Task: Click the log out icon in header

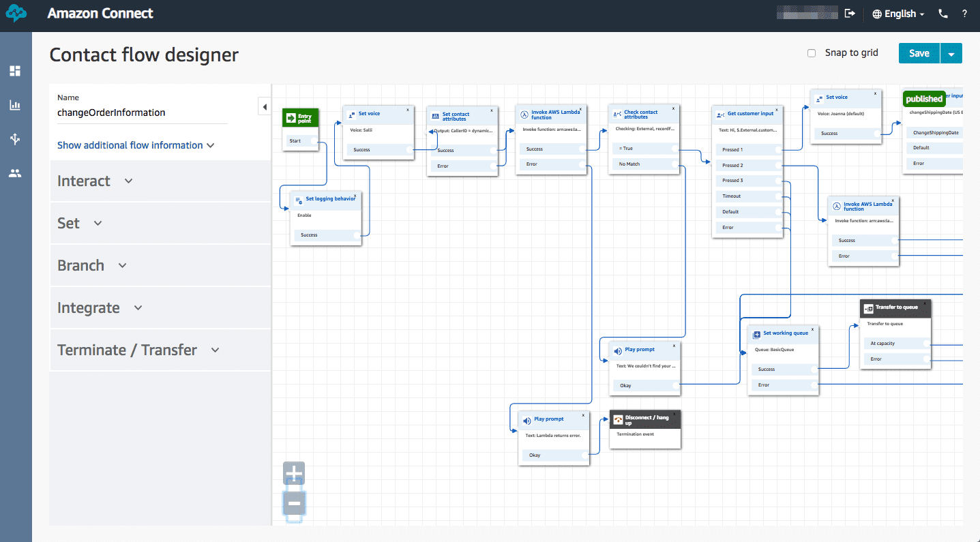Action: click(x=850, y=14)
